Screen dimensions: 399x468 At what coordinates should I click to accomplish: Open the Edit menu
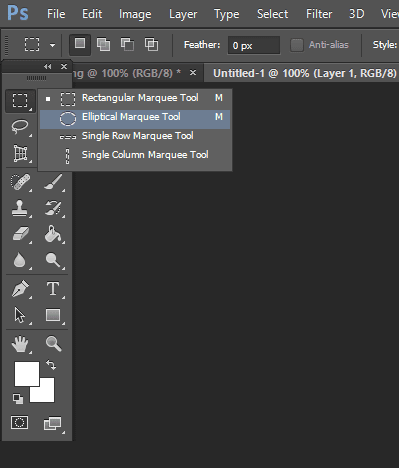tap(92, 14)
